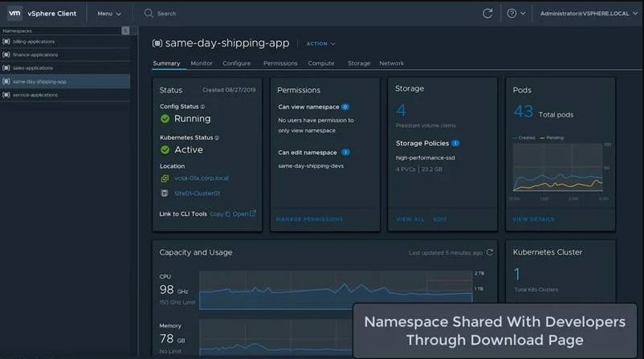
Task: Open the Menu dropdown
Action: click(109, 14)
